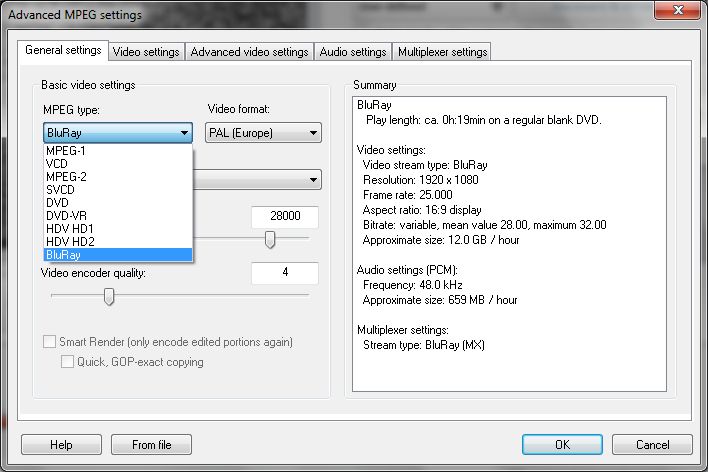Screen dimensions: 708x472
Task: Toggle the Smart Render checkbox
Action: pyautogui.click(x=50, y=342)
